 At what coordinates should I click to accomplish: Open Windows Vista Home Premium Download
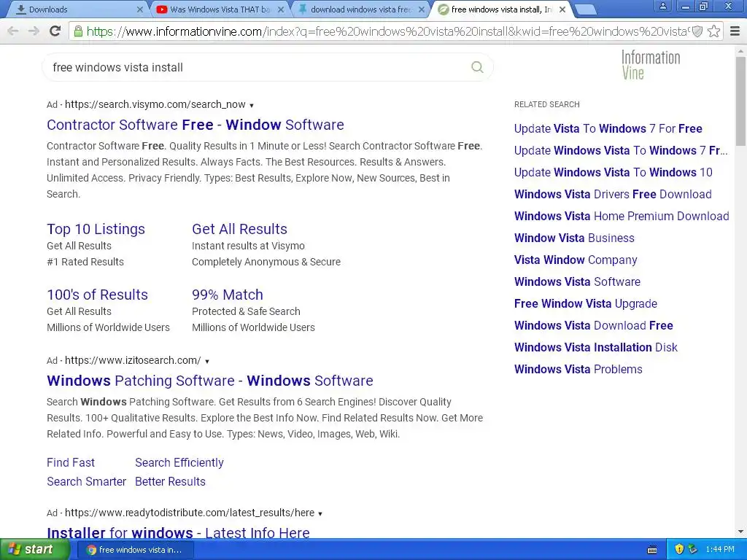pos(622,216)
